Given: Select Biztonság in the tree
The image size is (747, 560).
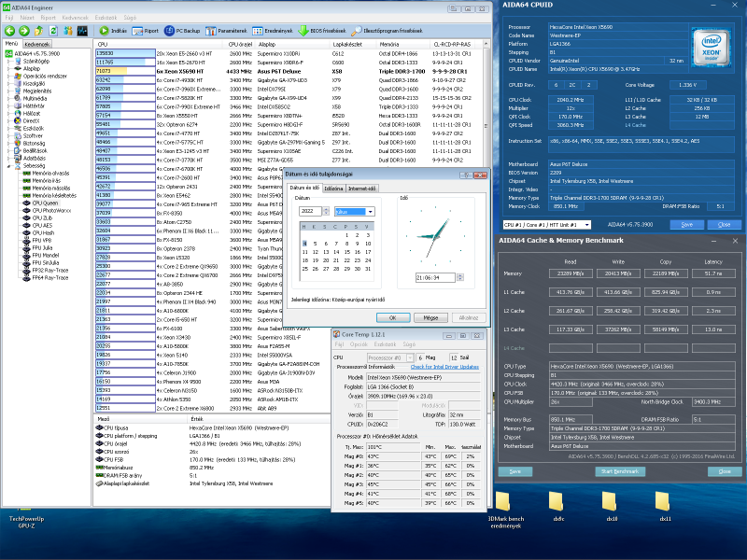Looking at the screenshot, I should 34,144.
